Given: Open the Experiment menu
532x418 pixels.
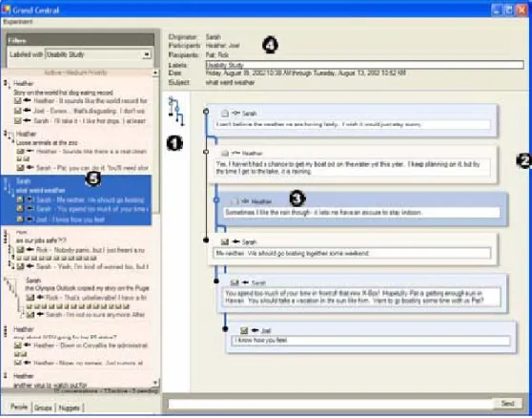Looking at the screenshot, I should 18,22.
